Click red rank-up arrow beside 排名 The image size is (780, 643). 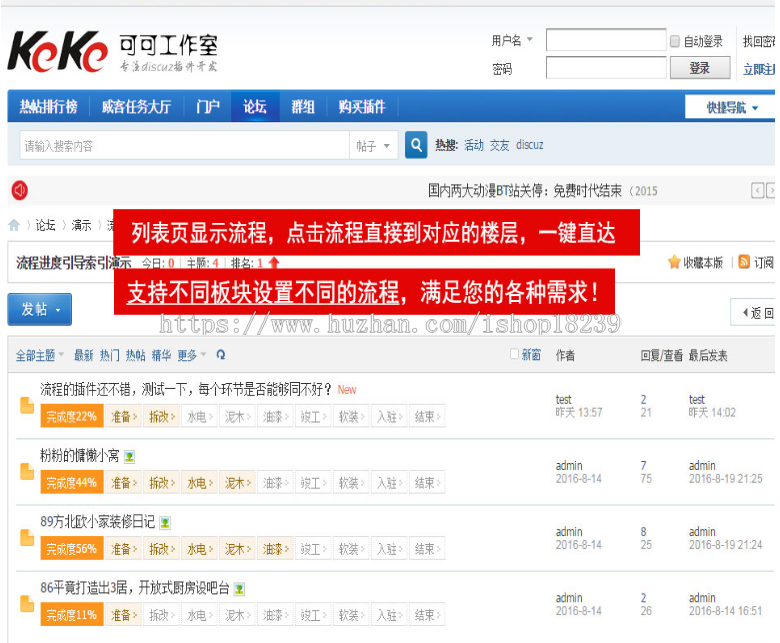274,263
